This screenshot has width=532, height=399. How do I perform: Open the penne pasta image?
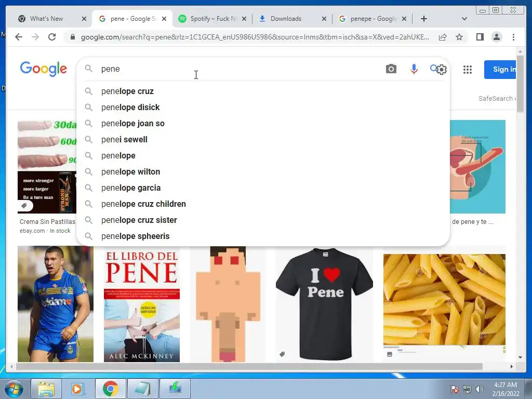tap(444, 304)
